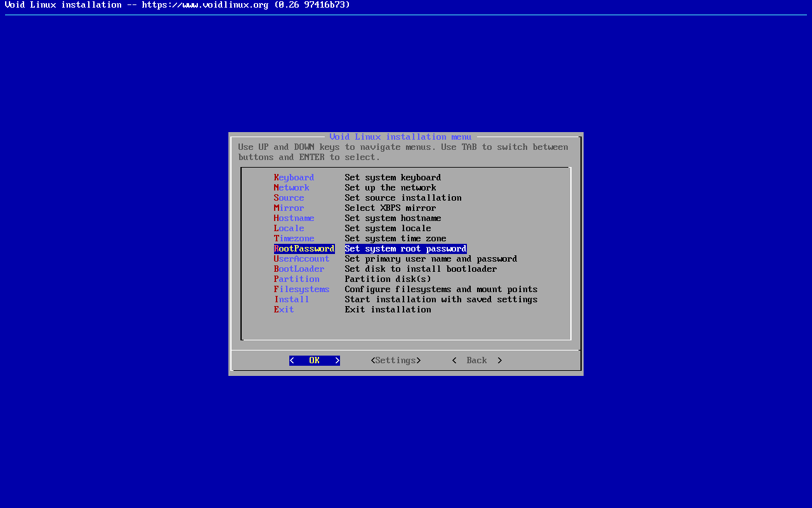Select the Install menu item

coord(292,300)
